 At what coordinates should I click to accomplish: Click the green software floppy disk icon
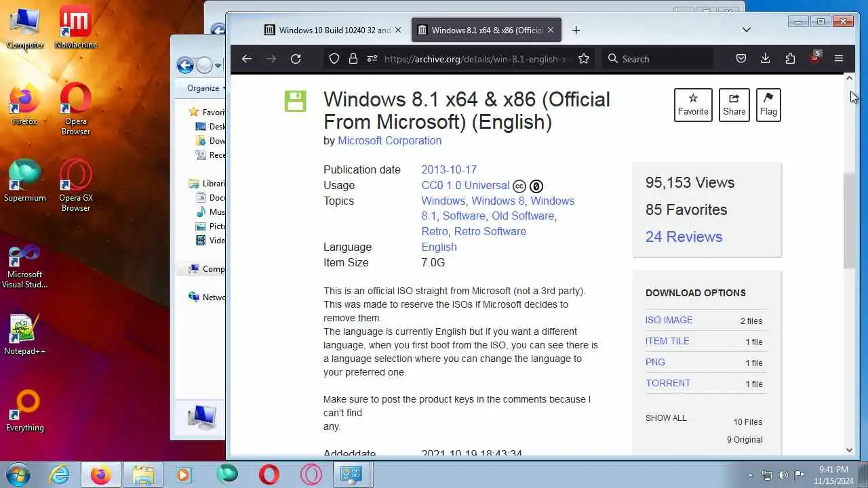point(295,101)
